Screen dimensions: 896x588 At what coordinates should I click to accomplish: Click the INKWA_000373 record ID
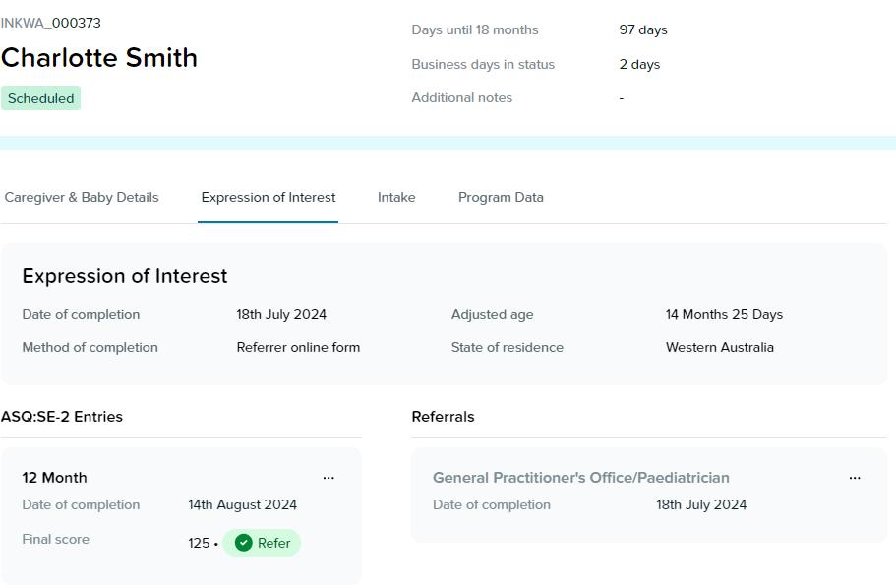[x=51, y=23]
